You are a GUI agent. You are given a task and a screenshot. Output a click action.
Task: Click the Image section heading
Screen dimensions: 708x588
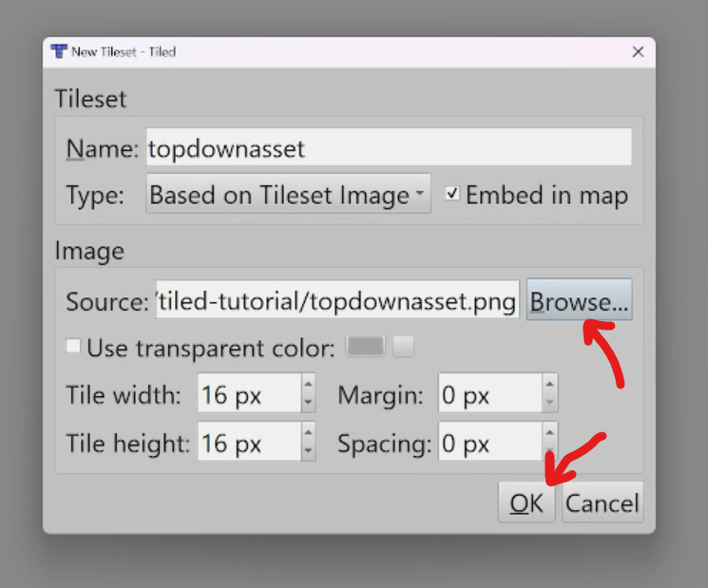point(89,251)
